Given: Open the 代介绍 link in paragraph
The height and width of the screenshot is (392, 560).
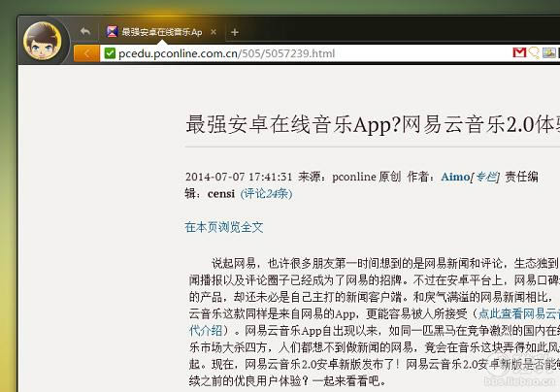Looking at the screenshot, I should click(206, 331).
